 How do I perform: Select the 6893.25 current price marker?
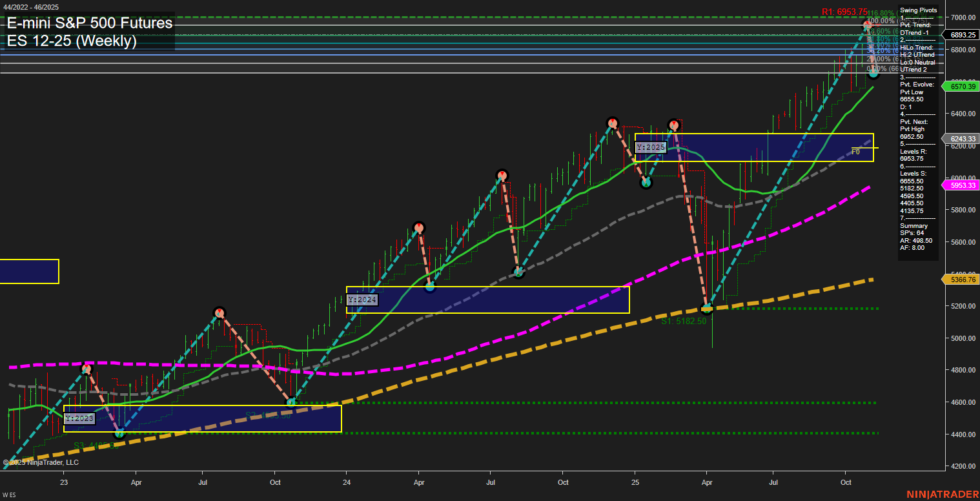pos(959,35)
